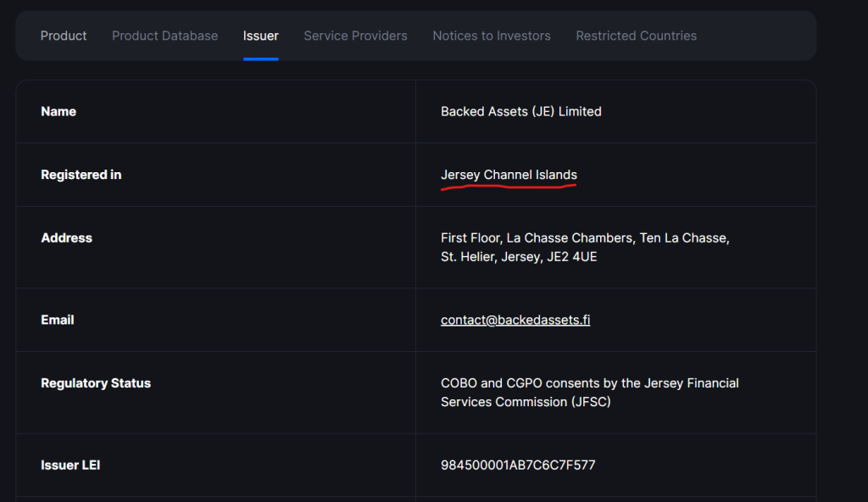The height and width of the screenshot is (502, 868).
Task: Open the Product Database tab
Action: [x=164, y=36]
